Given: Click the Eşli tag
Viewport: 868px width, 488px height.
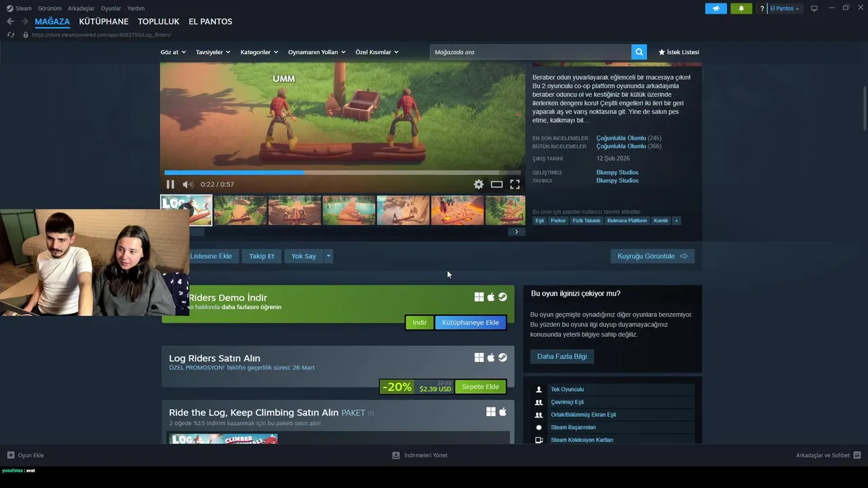Looking at the screenshot, I should (540, 220).
